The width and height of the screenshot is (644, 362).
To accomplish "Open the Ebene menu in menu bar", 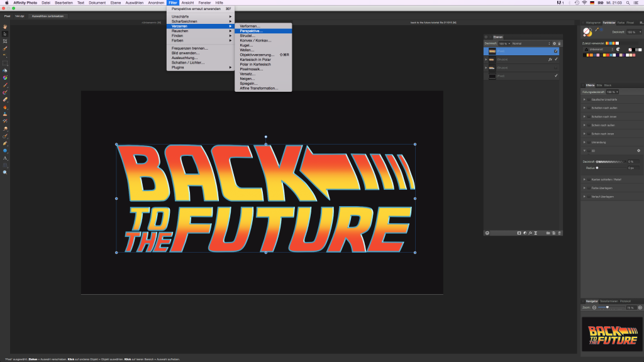I will coord(116,3).
